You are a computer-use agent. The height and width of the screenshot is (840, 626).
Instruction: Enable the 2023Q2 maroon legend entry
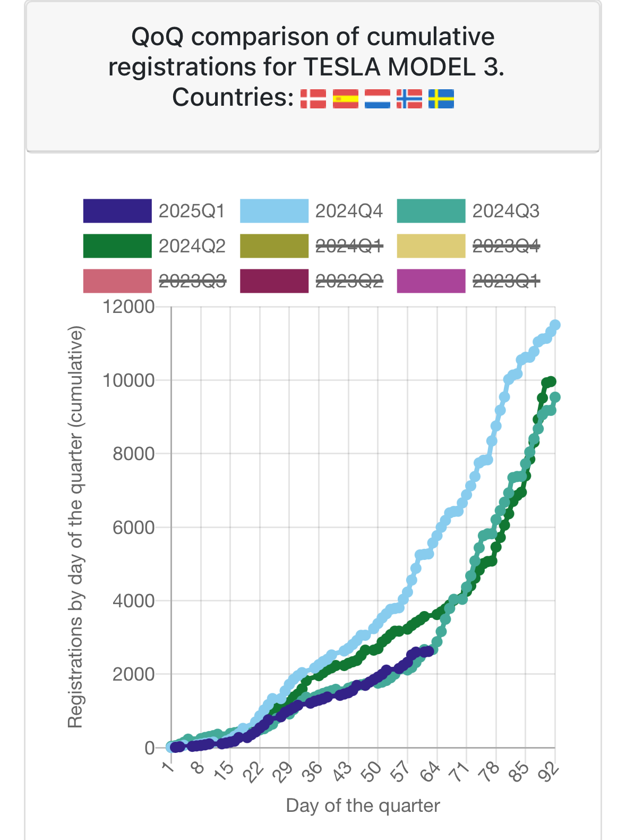[349, 281]
